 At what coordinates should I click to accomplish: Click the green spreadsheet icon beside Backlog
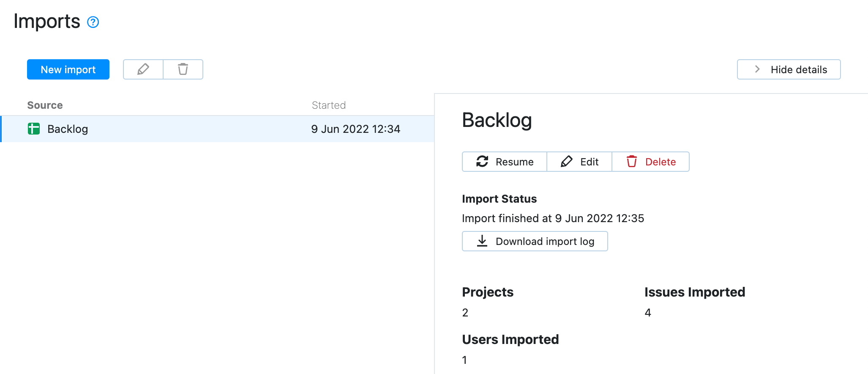33,129
